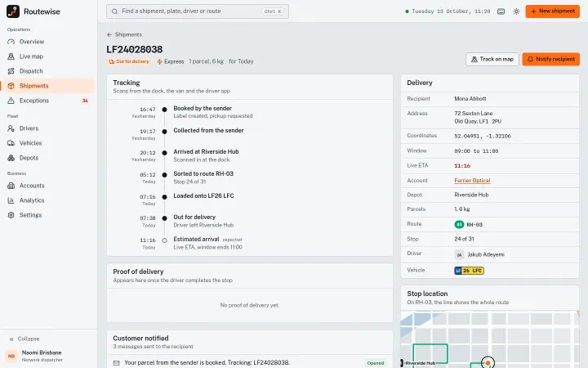This screenshot has height=368, width=588.
Task: Open the keyboard shortcuts icon
Action: tap(501, 11)
